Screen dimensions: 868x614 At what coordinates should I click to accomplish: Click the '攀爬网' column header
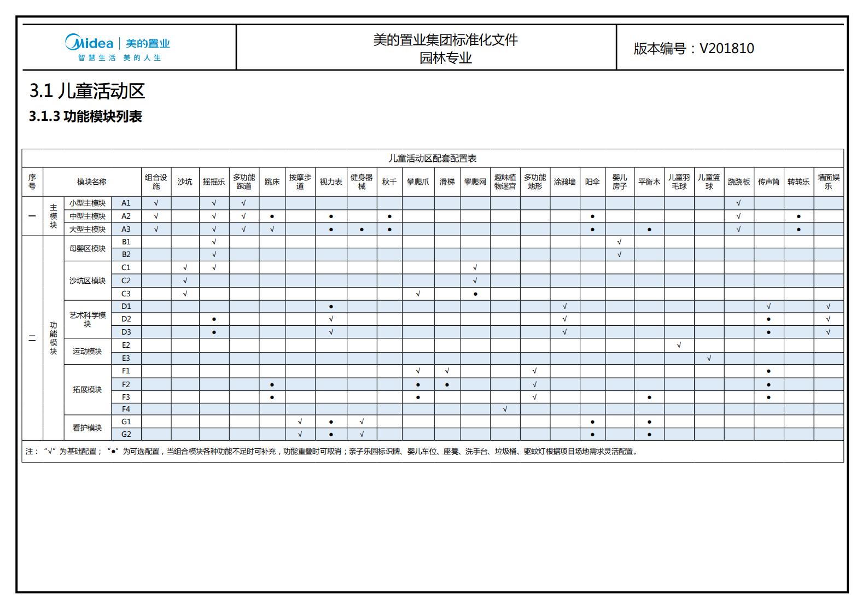tap(475, 182)
